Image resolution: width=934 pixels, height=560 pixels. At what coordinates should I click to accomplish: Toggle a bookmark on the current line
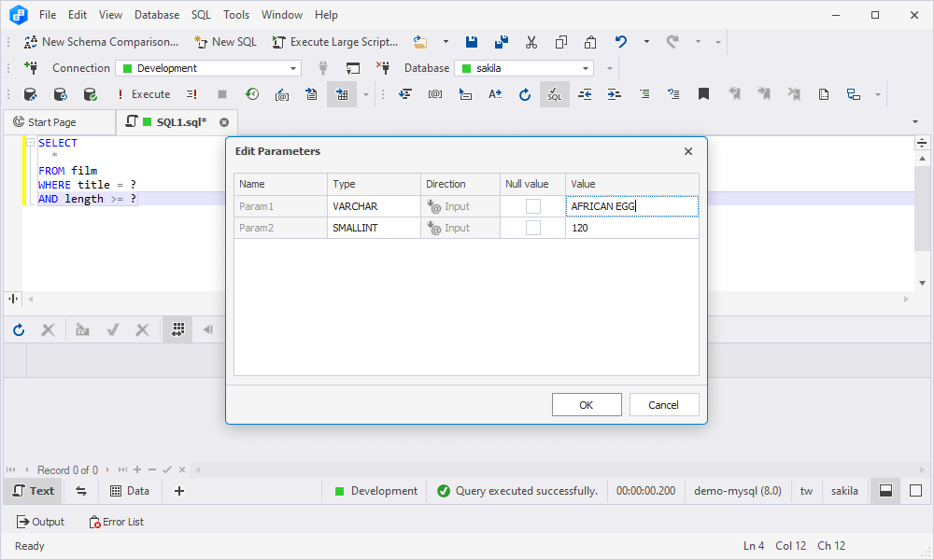pos(703,94)
